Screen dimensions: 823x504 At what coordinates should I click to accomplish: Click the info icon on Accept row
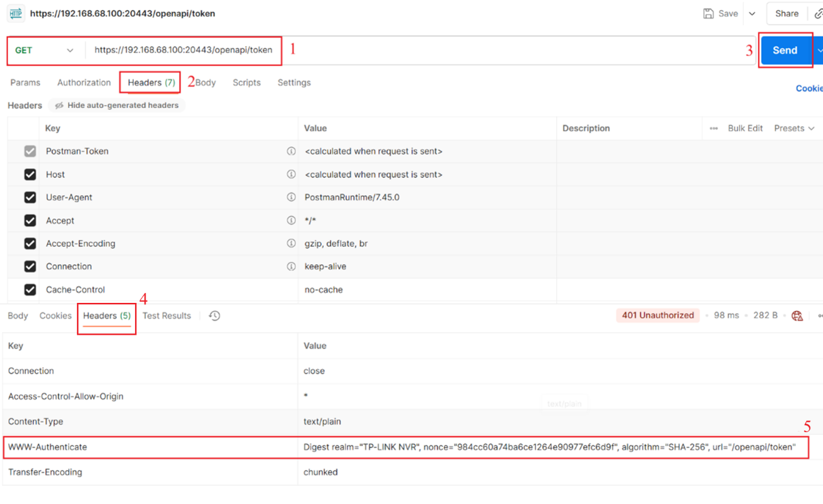click(x=291, y=220)
